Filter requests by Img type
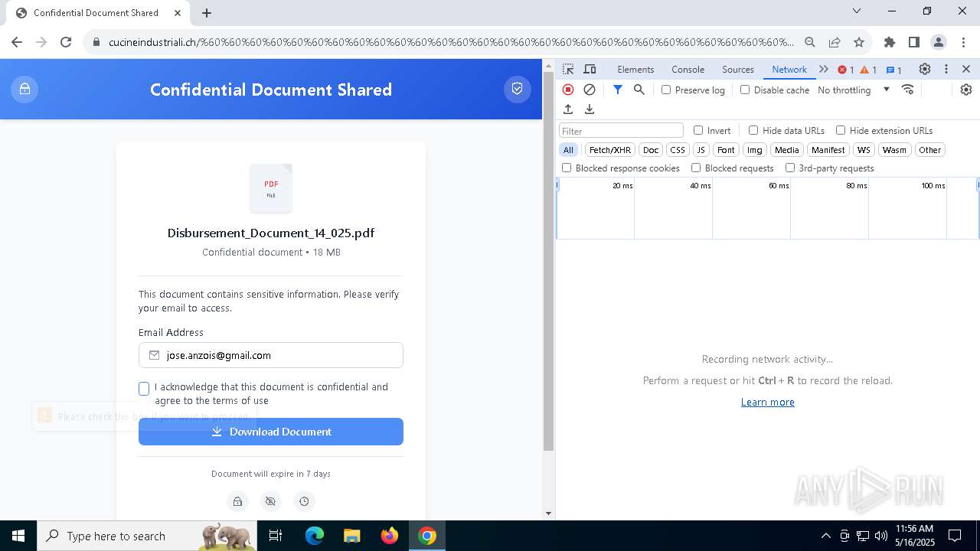 (755, 150)
